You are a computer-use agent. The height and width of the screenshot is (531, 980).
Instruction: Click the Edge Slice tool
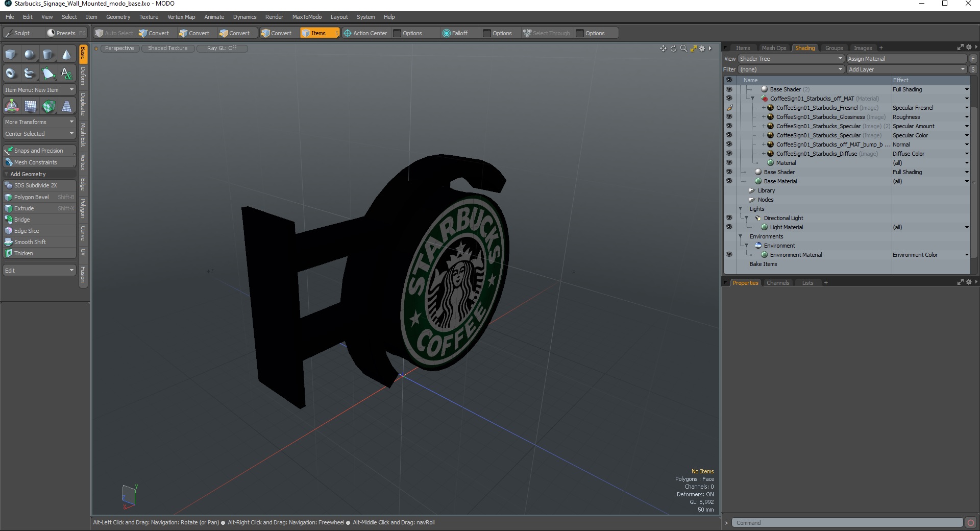point(39,231)
